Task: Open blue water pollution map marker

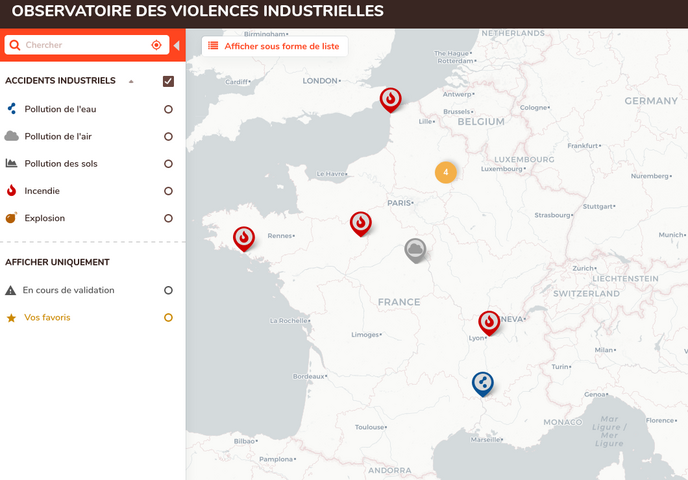Action: click(x=483, y=384)
